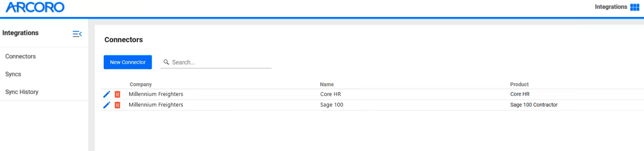Viewport: 644px width, 151px height.
Task: Click the Arcoro logo
Action: pyautogui.click(x=35, y=7)
